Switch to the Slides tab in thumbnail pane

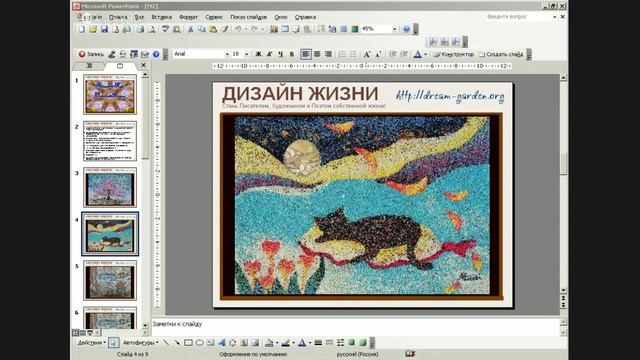(x=120, y=65)
